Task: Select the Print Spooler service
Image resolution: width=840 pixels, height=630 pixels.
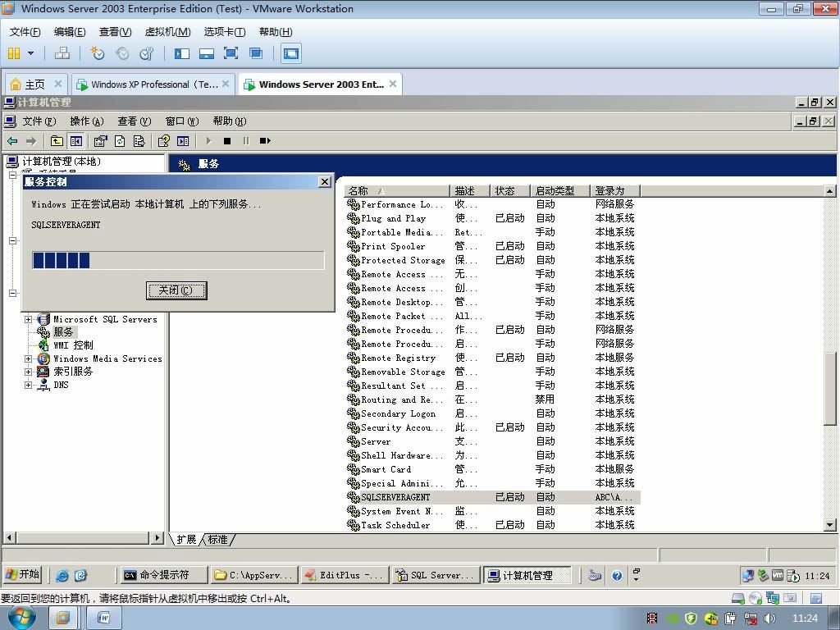Action: coord(493,246)
